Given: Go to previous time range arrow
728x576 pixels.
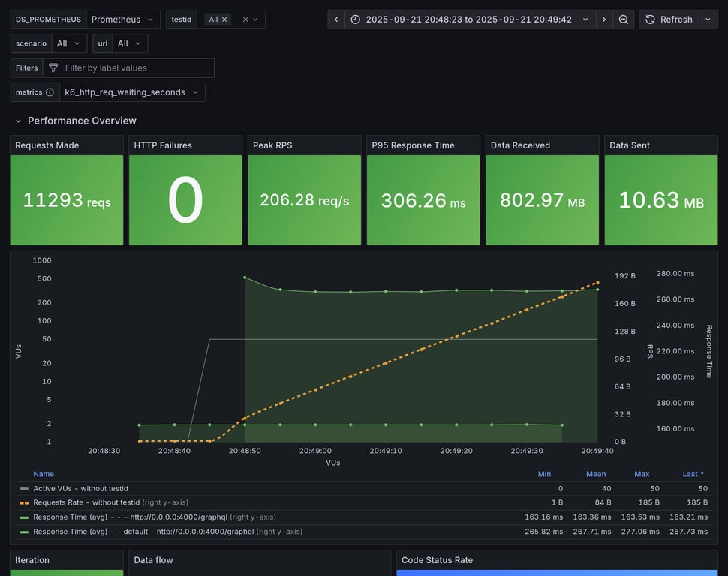Looking at the screenshot, I should 336,19.
